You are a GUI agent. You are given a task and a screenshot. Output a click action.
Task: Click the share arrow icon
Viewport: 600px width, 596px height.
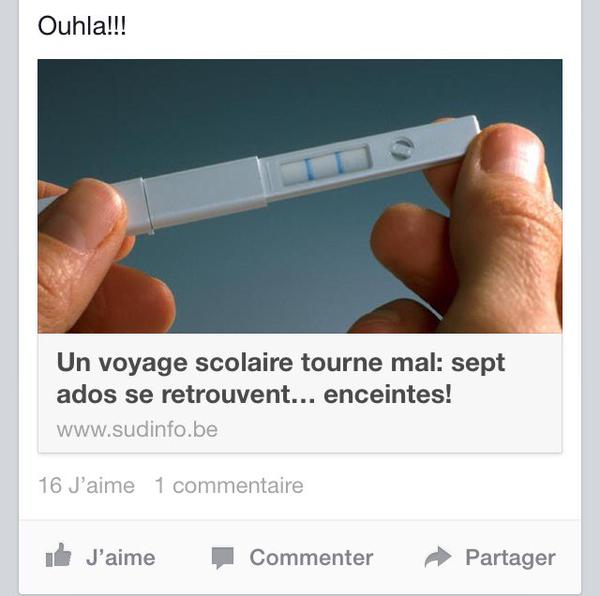[x=438, y=557]
